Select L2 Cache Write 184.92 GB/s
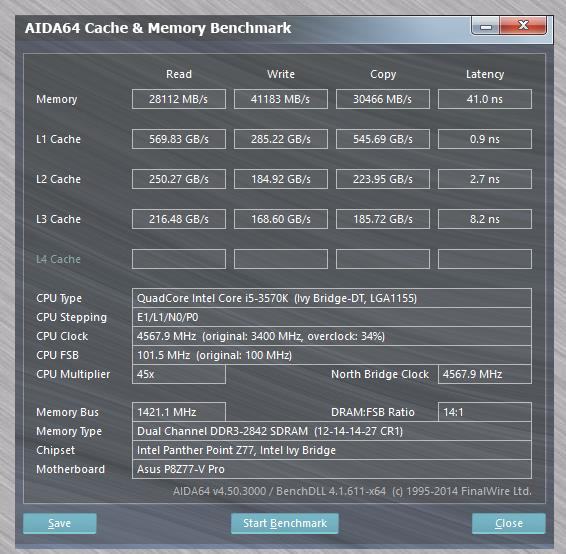 [281, 179]
